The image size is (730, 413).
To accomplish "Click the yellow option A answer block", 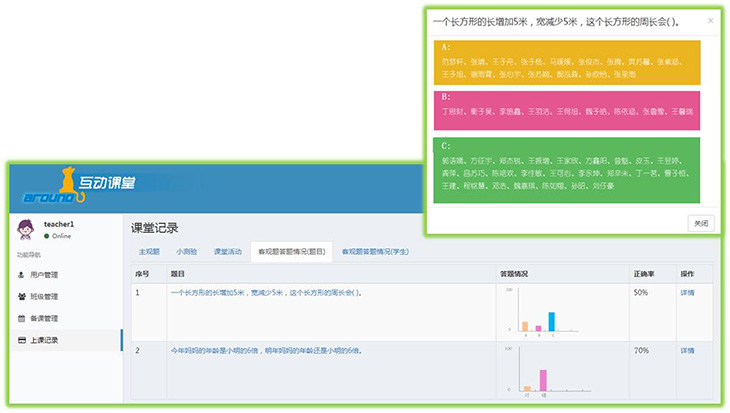I will (567, 60).
